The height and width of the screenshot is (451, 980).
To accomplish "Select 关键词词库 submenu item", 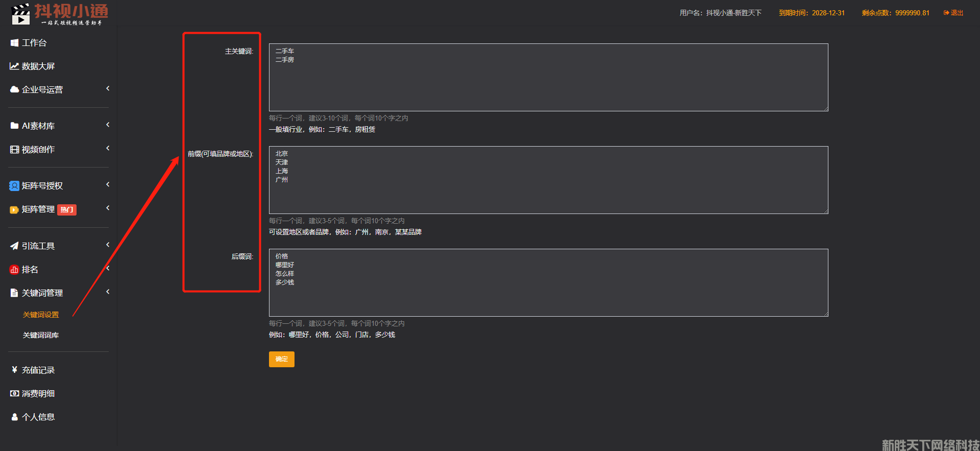I will coord(41,335).
